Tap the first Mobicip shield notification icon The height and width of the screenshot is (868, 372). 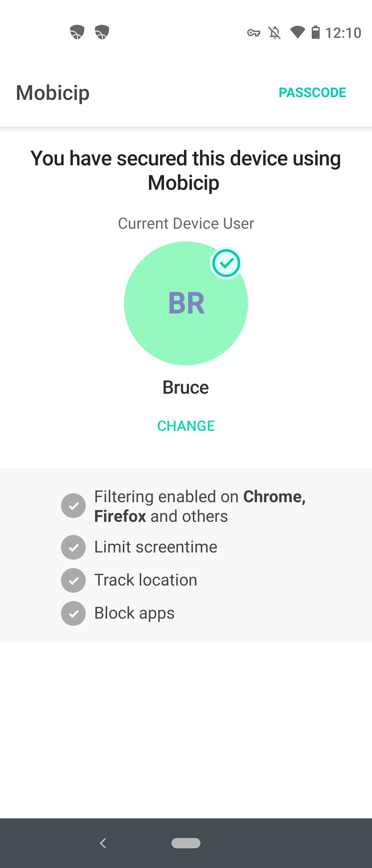tap(77, 32)
